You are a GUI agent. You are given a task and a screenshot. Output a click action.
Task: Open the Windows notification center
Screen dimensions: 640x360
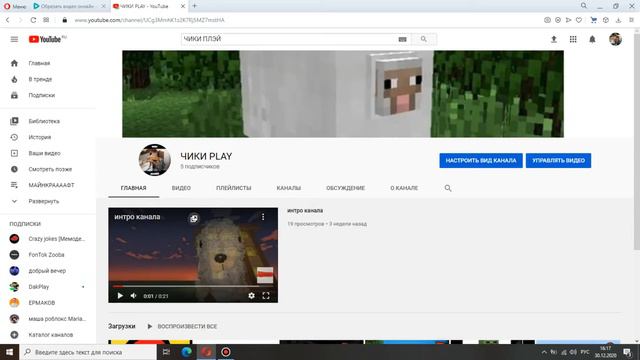pos(627,352)
